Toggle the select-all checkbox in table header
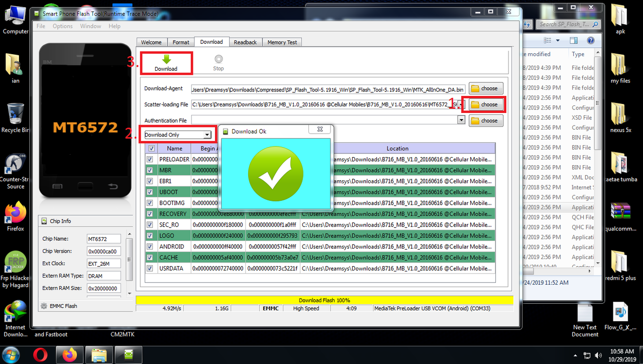 coord(151,149)
